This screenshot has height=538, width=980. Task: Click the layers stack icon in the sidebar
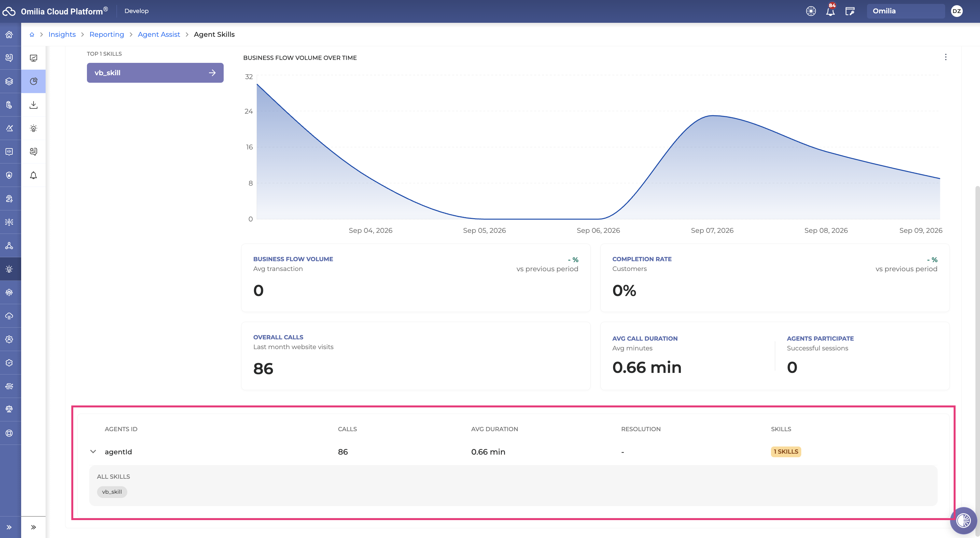(9, 81)
